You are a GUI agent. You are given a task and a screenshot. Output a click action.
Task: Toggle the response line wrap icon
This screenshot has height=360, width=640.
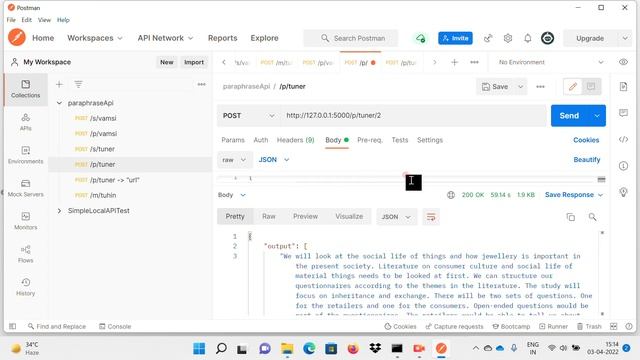[x=431, y=217]
